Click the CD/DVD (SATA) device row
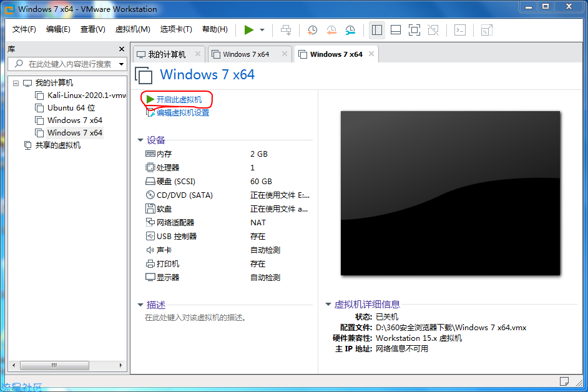Viewport: 588px width, 392px height. 227,195
